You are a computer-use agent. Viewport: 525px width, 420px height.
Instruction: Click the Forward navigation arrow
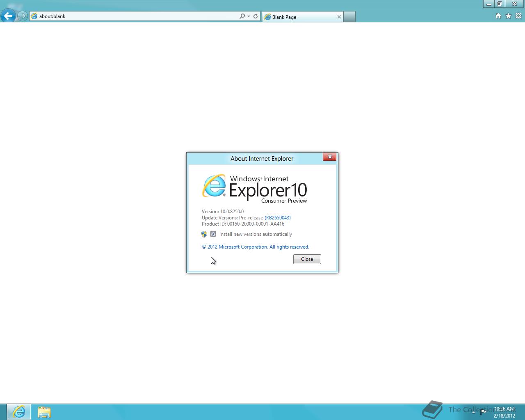pos(23,16)
